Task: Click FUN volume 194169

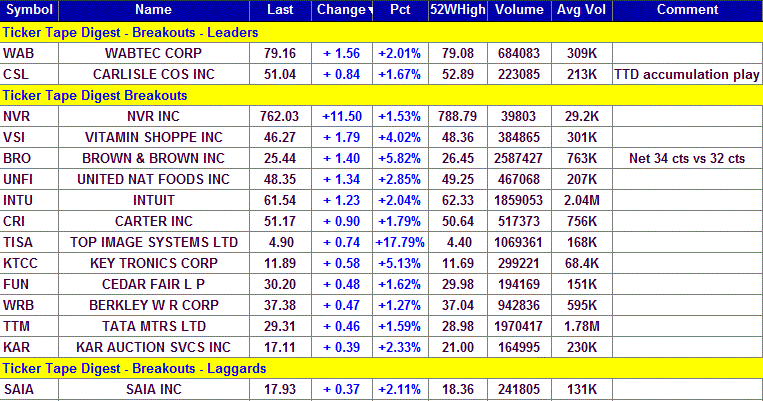Action: point(519,284)
